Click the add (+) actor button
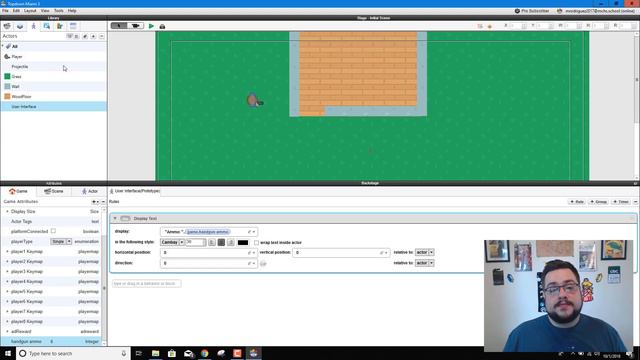The height and width of the screenshot is (360, 640). pyautogui.click(x=93, y=36)
